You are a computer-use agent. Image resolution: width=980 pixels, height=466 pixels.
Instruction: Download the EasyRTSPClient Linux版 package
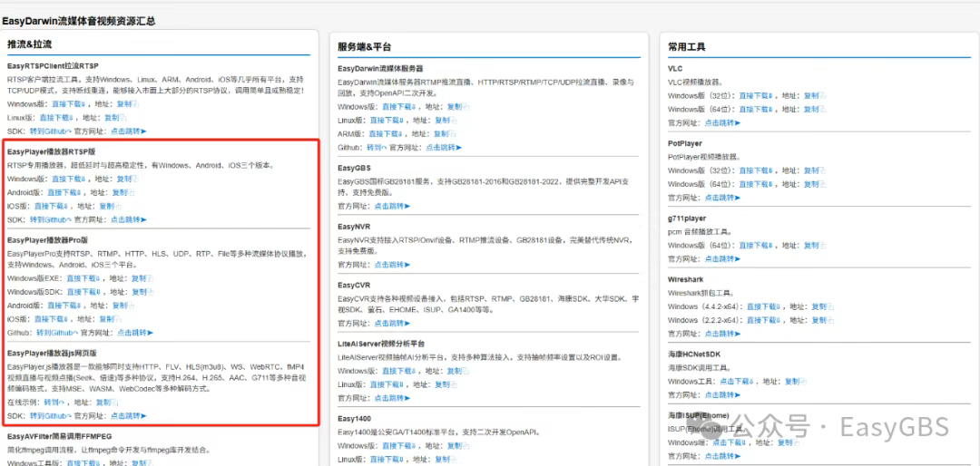[57, 118]
